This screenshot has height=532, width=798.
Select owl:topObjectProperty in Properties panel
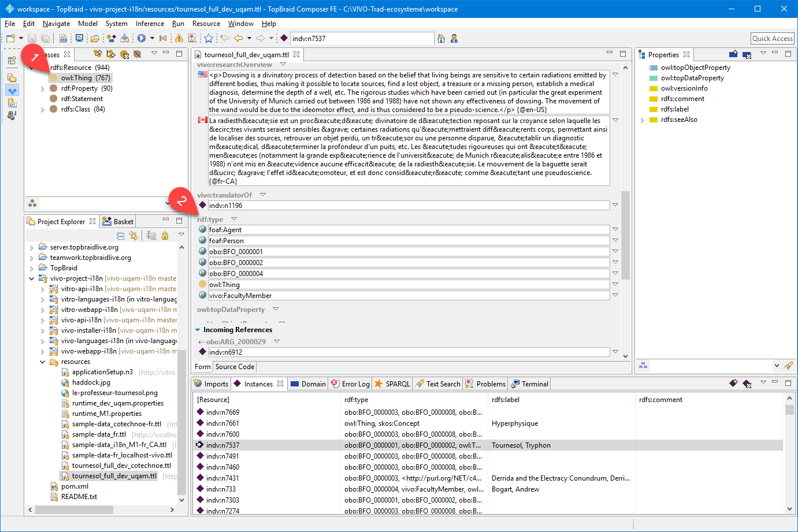click(695, 68)
